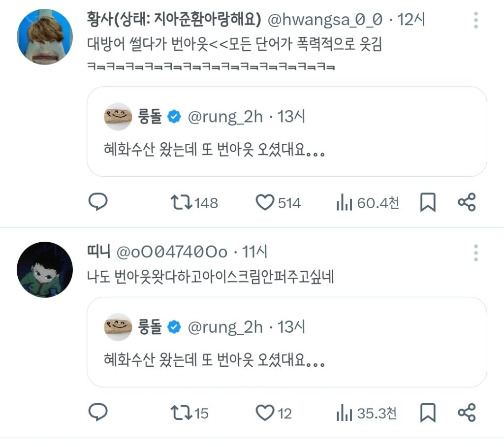504x447 pixels.
Task: Bookmark the 띠니 tweet
Action: tap(428, 413)
